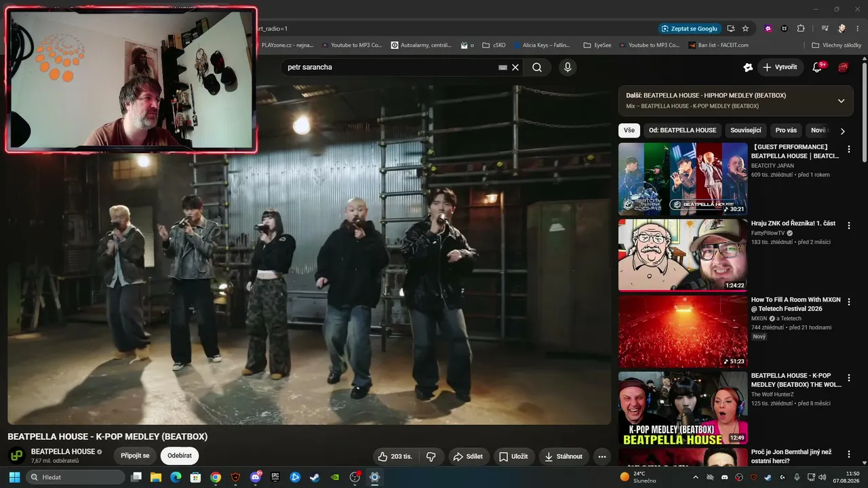868x488 pixels.
Task: Open the Teletech Festival 2026 video thumbnail
Action: [x=683, y=331]
